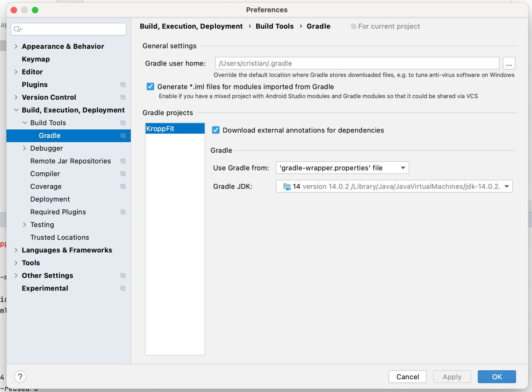Click the settings search field
Screen dimensions: 532x392
pos(69,29)
